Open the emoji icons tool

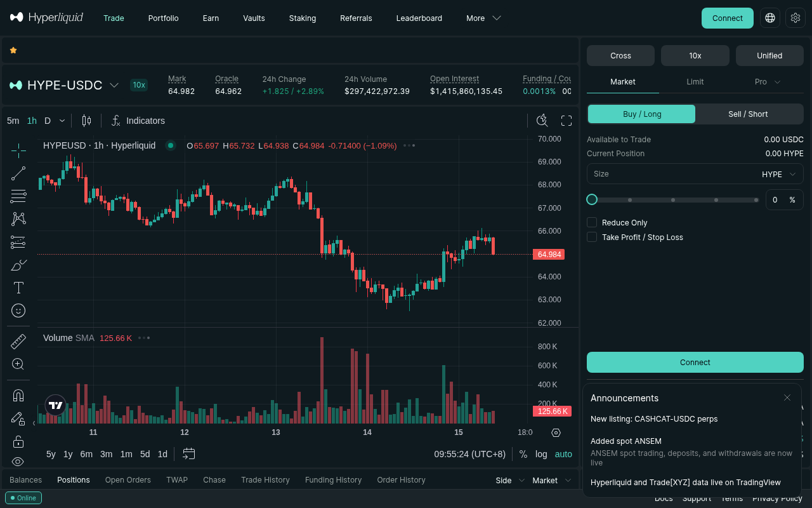[x=18, y=311]
